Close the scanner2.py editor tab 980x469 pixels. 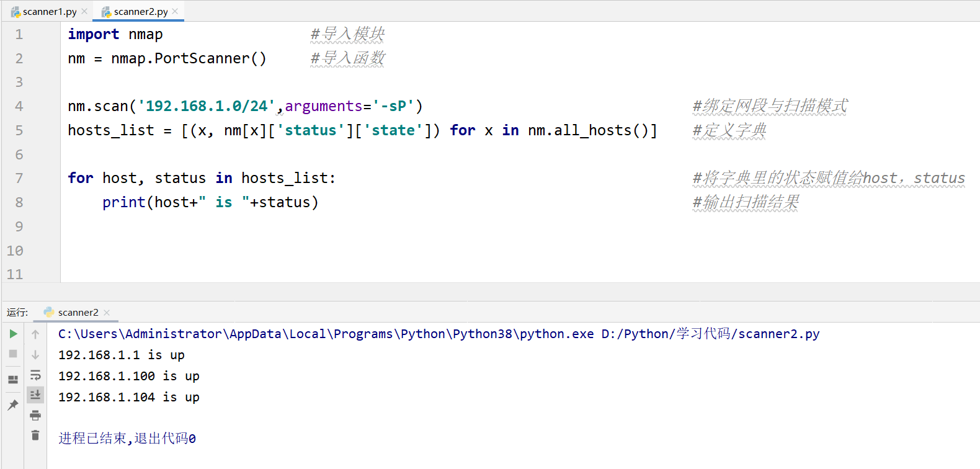tap(175, 12)
